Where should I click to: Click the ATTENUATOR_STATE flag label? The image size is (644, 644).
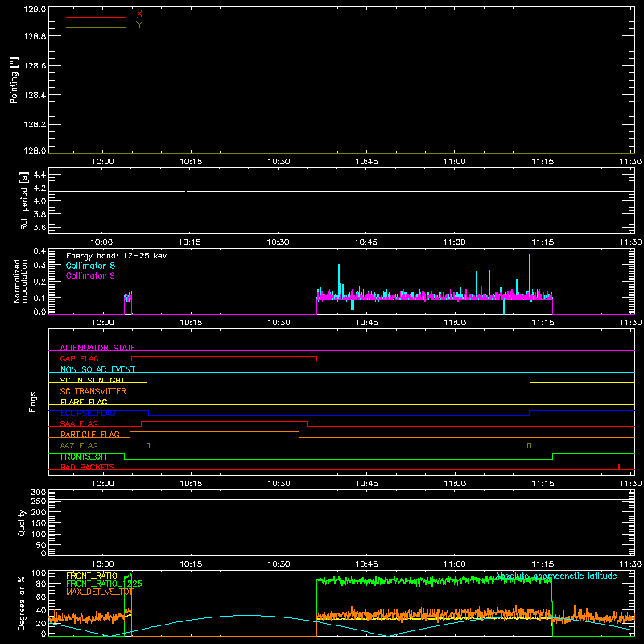click(x=97, y=348)
